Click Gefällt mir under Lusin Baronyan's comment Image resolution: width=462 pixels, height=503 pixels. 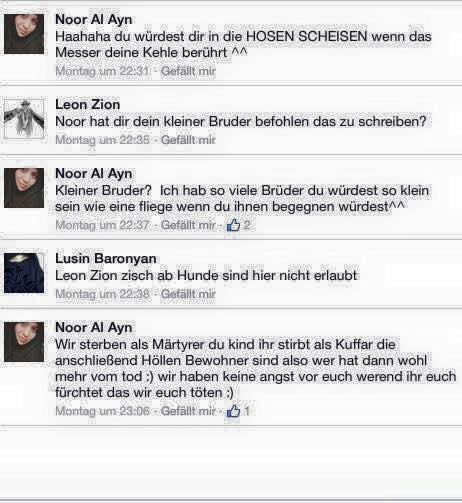[188, 294]
